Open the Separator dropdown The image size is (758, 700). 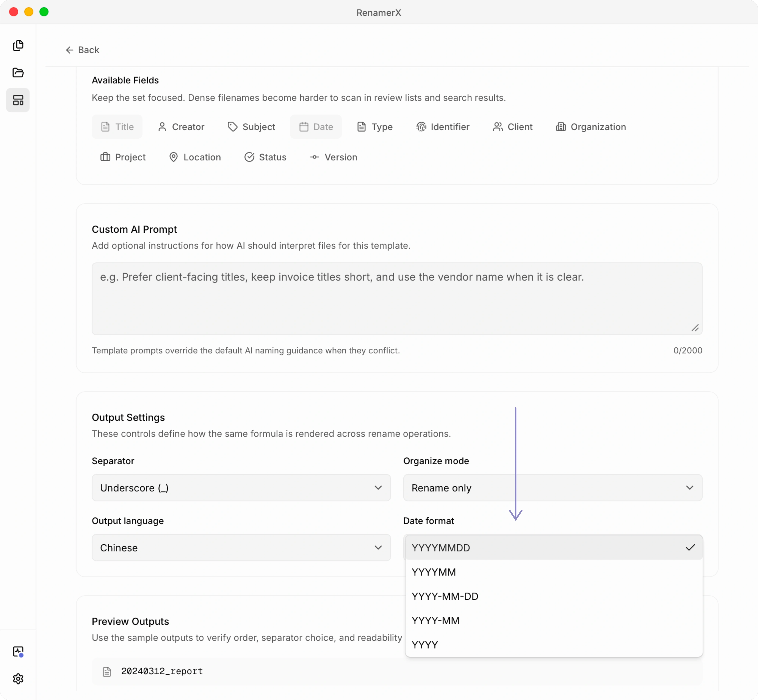(x=241, y=487)
